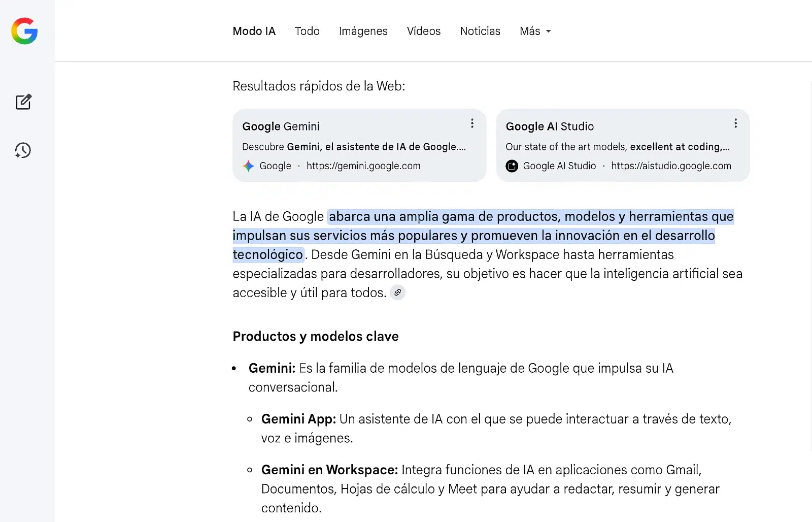Click the Productos y modelos clave heading
The width and height of the screenshot is (812, 522).
click(x=315, y=337)
